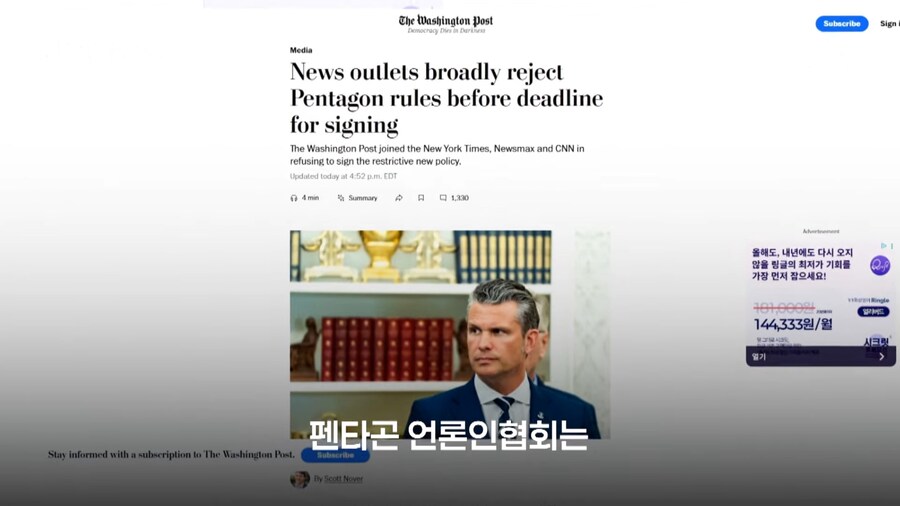Open the article Summary icon

[341, 198]
